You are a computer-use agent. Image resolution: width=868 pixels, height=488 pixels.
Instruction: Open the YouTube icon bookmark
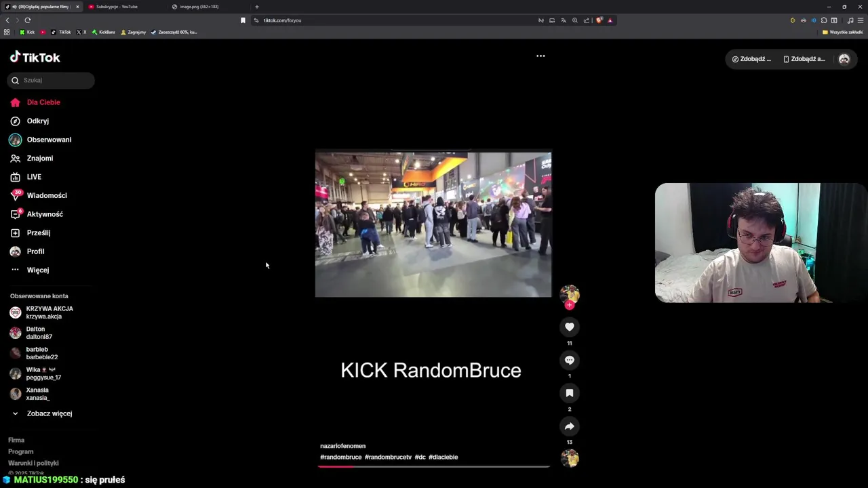coord(43,32)
